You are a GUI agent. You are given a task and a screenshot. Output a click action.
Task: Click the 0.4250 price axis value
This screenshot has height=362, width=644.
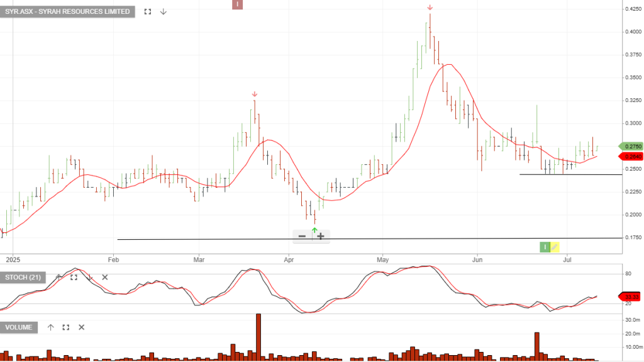point(633,9)
